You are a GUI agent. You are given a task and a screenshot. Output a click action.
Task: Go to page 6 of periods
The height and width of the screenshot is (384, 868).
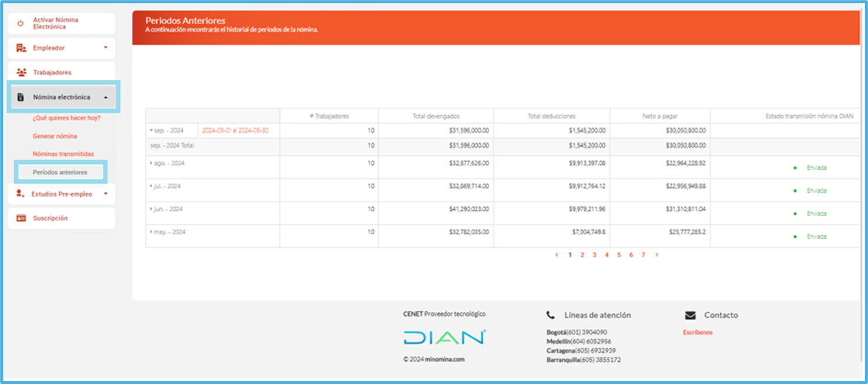631,255
